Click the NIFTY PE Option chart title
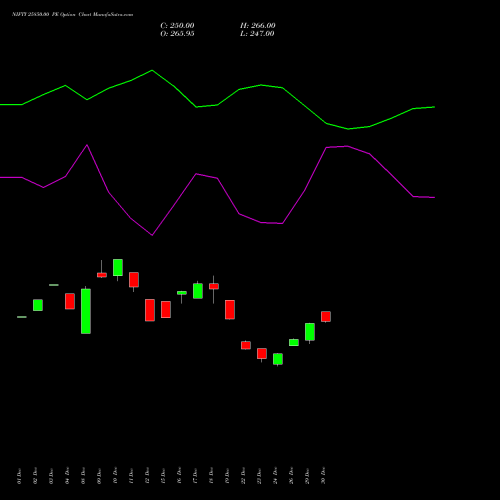The height and width of the screenshot is (500, 500). coord(72,14)
